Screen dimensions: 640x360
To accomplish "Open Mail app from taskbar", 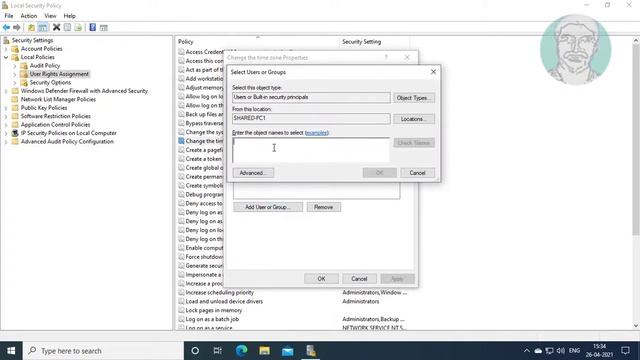I will [x=287, y=351].
